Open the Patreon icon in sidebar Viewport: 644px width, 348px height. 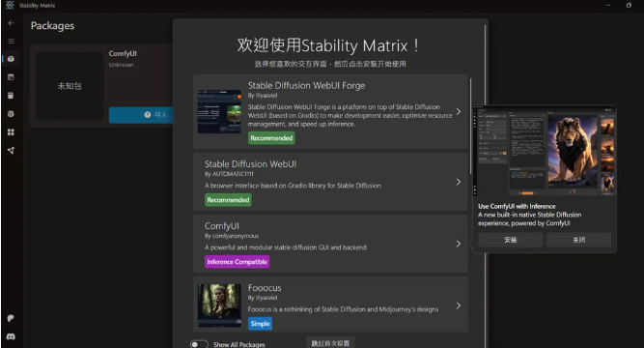pos(11,318)
